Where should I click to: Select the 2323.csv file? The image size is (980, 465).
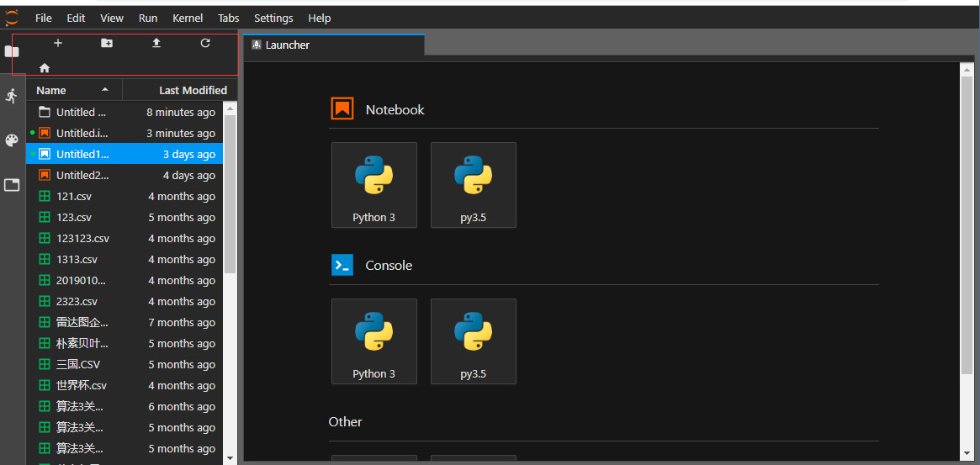[x=124, y=301]
